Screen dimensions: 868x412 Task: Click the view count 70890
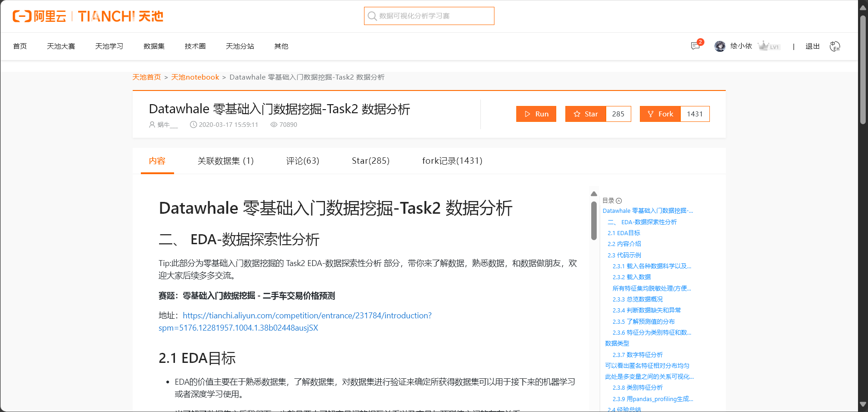(x=288, y=125)
